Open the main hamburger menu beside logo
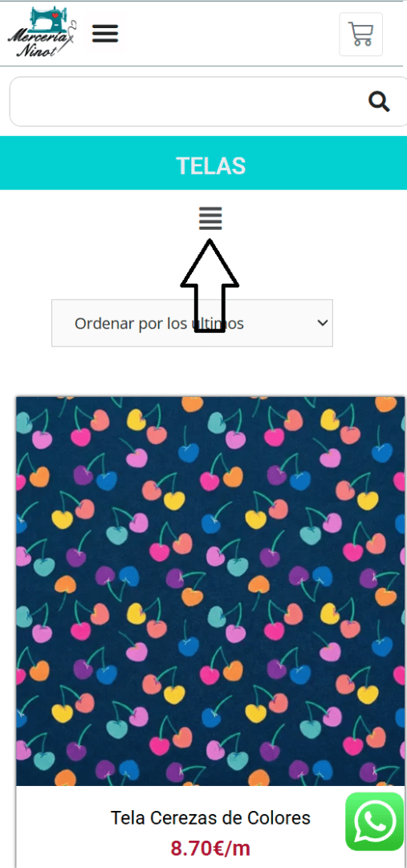407x868 pixels. click(x=105, y=34)
